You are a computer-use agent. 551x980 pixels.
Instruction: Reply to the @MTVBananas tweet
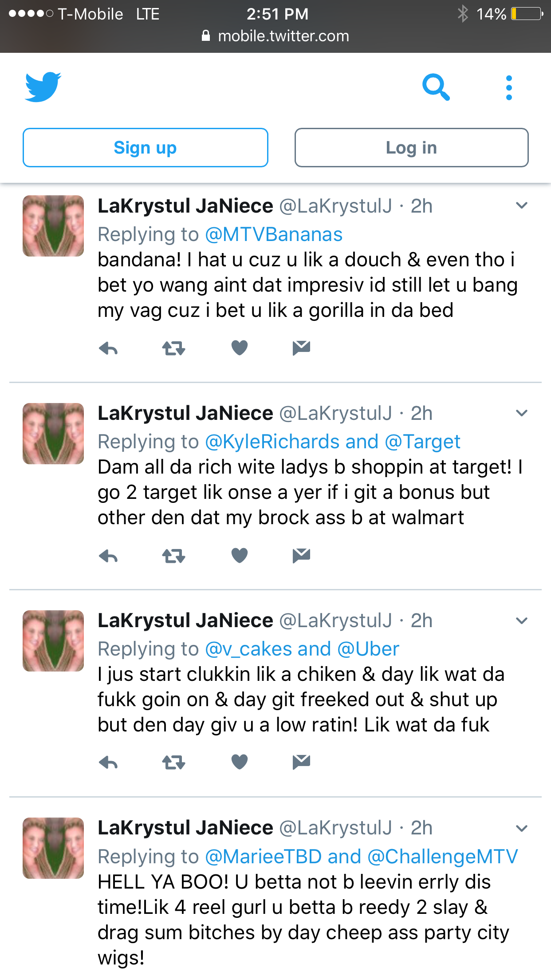108,348
